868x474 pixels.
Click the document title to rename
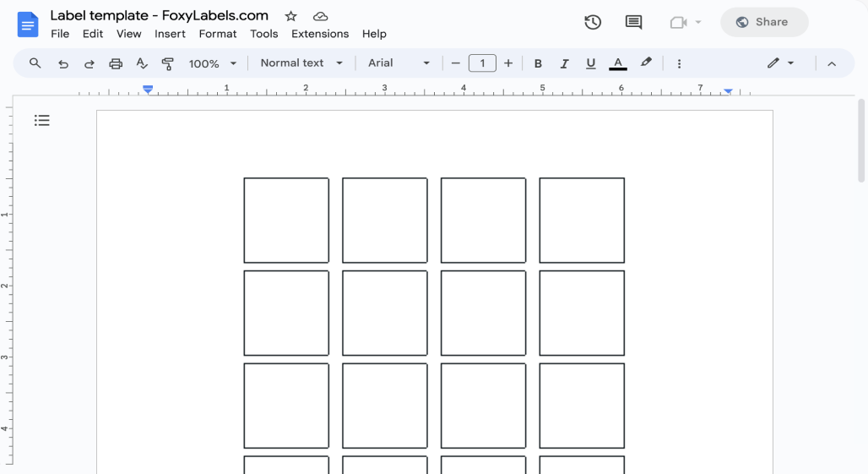click(x=160, y=15)
